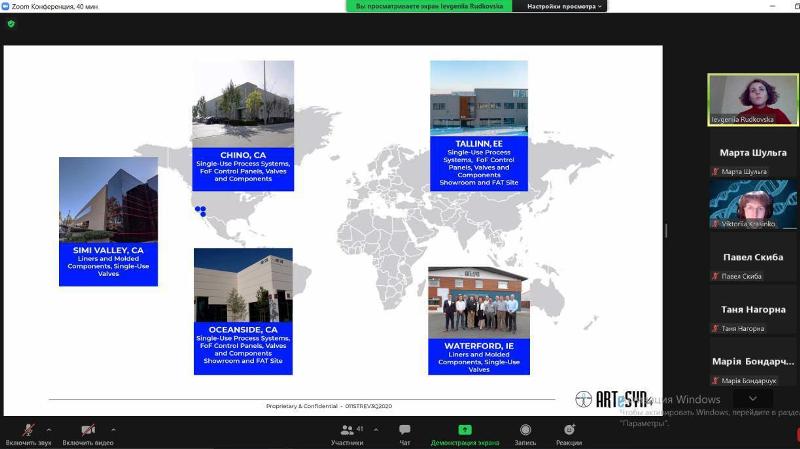Click the chevron below participant tiles

[x=753, y=398]
